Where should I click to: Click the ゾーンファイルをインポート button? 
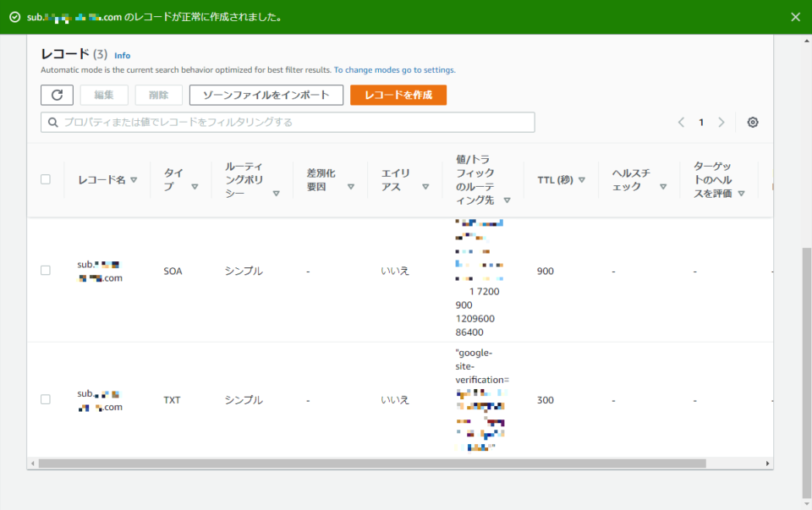pos(266,95)
